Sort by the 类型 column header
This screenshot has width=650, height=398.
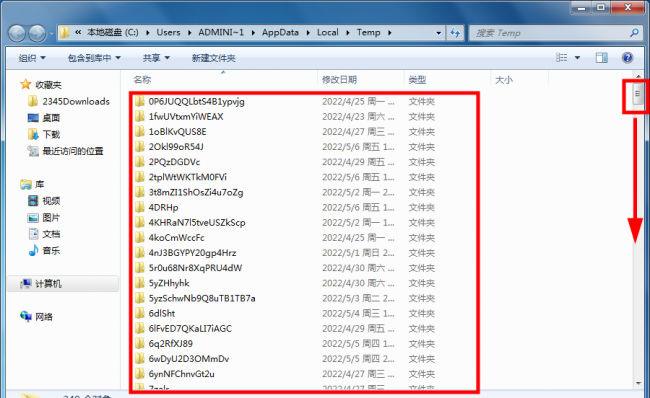point(417,80)
